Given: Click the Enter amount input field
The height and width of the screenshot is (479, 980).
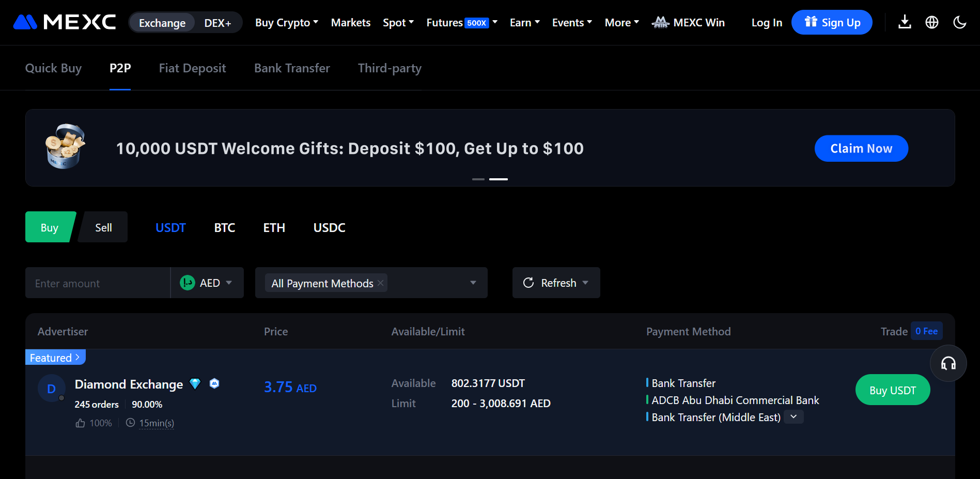Looking at the screenshot, I should tap(98, 283).
